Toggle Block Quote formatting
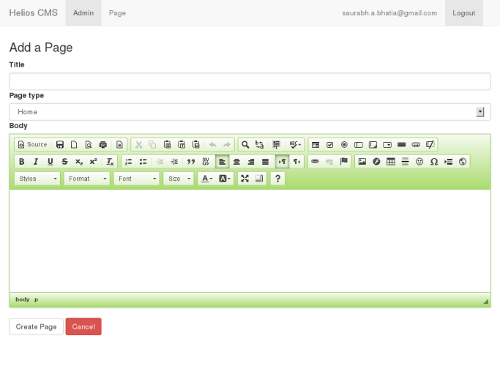This screenshot has height=366, width=500. pyautogui.click(x=191, y=162)
